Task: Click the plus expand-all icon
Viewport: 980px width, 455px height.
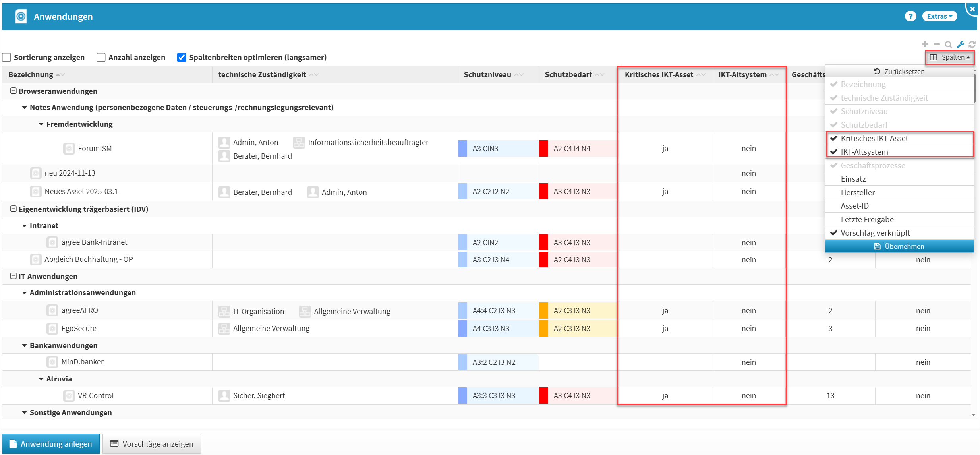Action: [925, 45]
